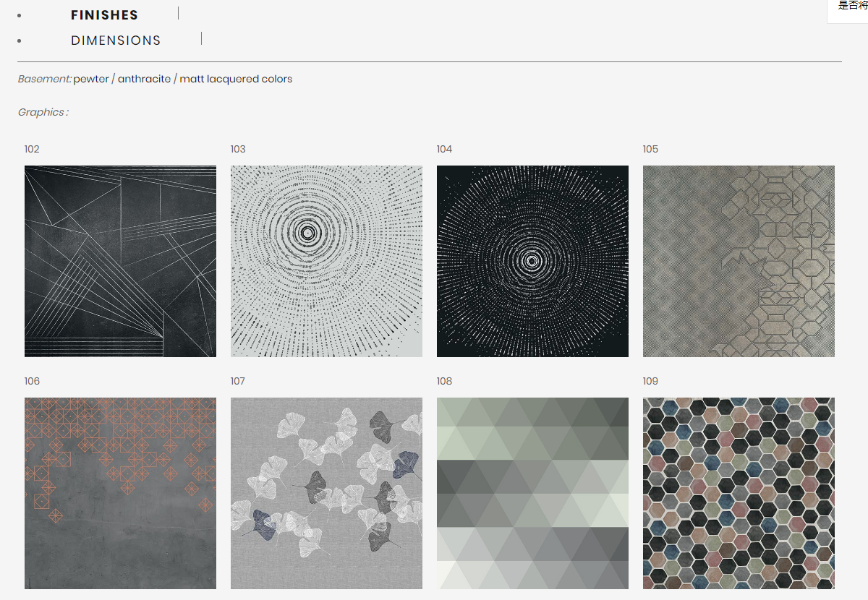Click the 105 graphic number label
Image resolution: width=868 pixels, height=600 pixels.
(x=650, y=149)
